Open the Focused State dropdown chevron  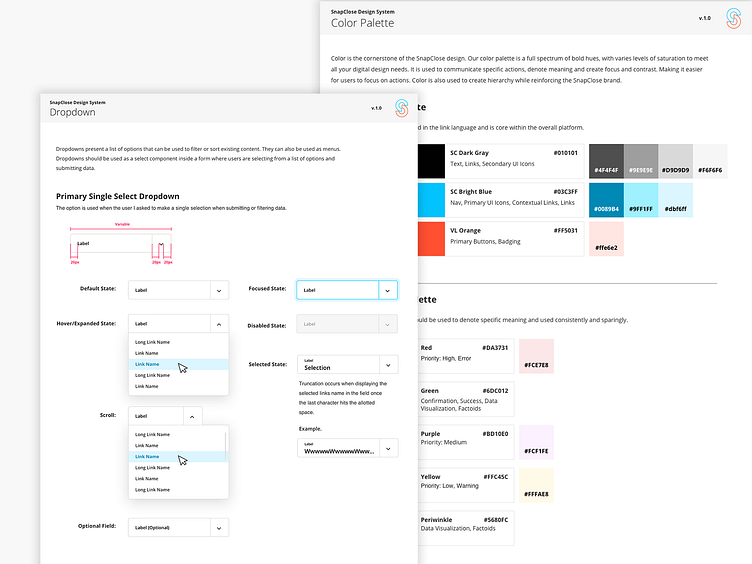click(388, 291)
